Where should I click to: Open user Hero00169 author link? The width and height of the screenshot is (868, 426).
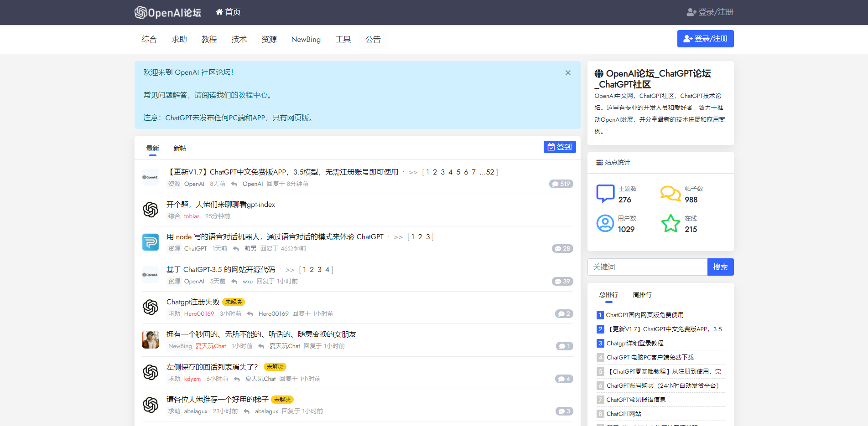(x=199, y=314)
